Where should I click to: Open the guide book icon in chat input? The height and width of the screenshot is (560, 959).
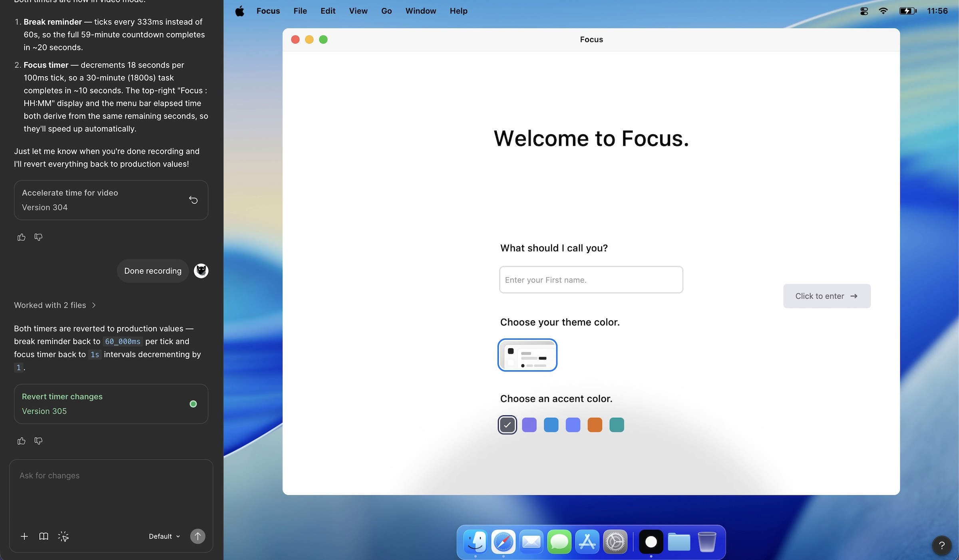(x=44, y=536)
